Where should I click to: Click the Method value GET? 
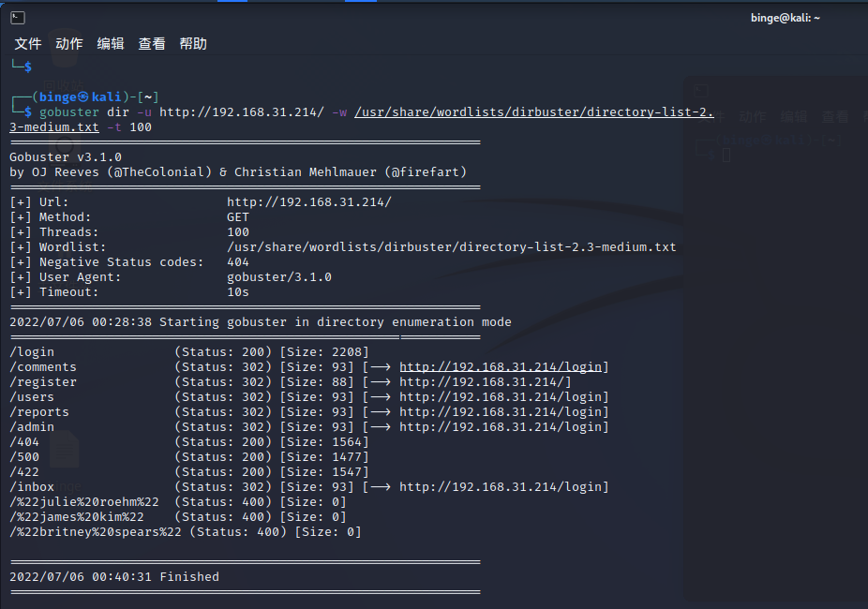pyautogui.click(x=238, y=216)
